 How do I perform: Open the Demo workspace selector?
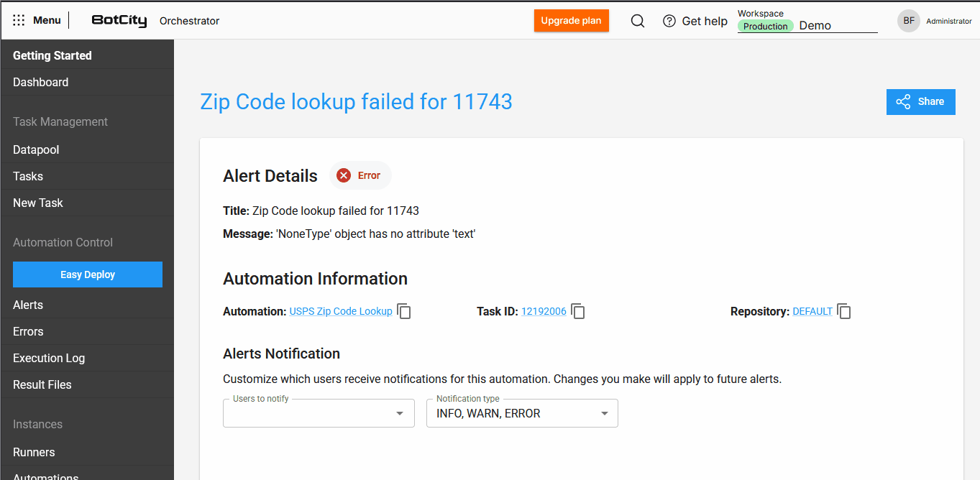pyautogui.click(x=837, y=26)
